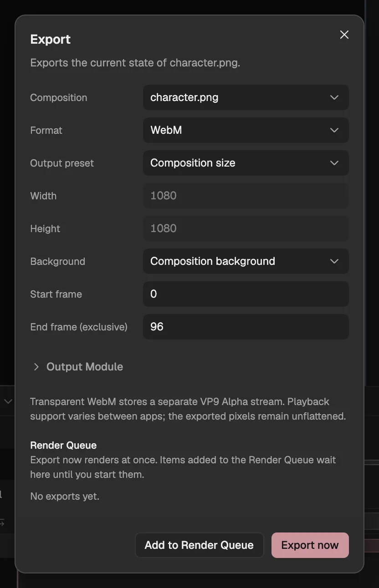Click the Start frame input field
The height and width of the screenshot is (588, 379).
point(246,294)
